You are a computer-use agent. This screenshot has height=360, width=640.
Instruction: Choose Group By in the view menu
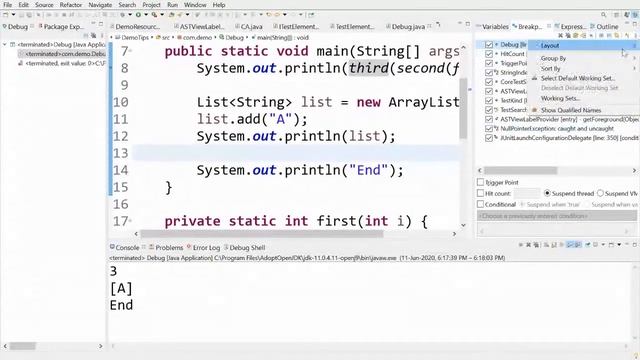(x=553, y=58)
